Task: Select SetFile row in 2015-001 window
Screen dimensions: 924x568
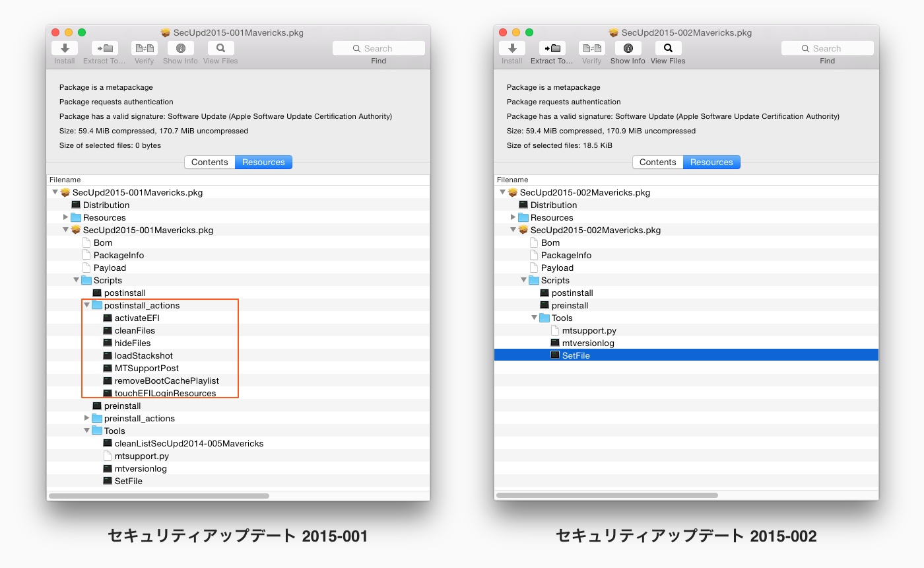Action: tap(238, 481)
